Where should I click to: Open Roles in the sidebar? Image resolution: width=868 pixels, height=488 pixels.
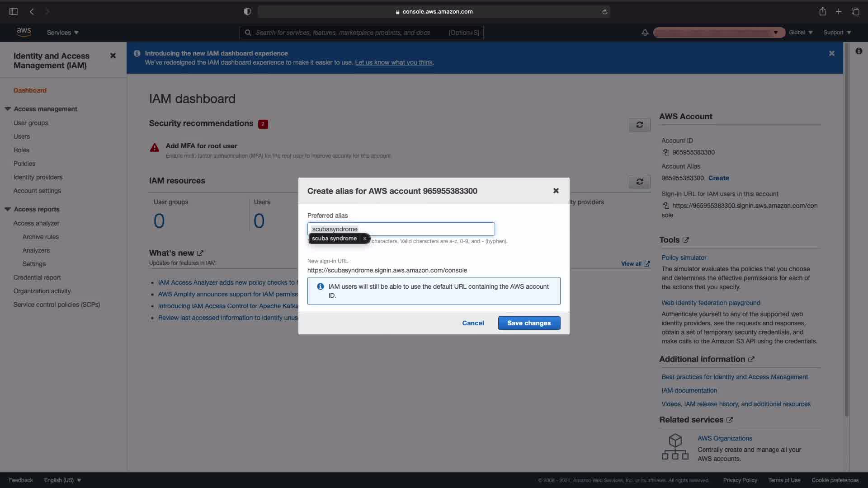[21, 150]
